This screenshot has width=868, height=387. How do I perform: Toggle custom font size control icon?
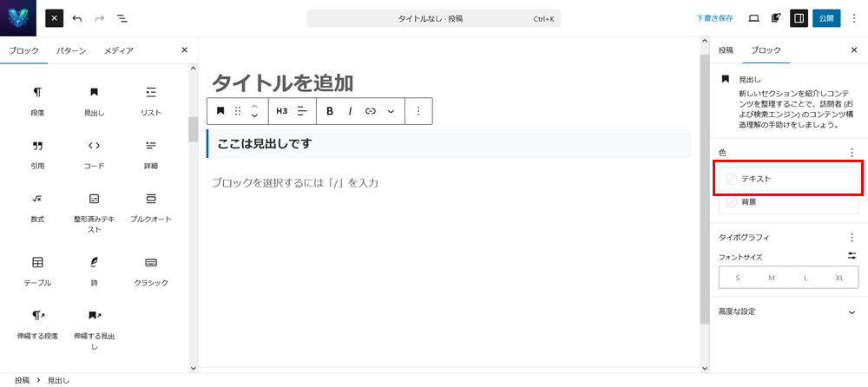(x=852, y=255)
